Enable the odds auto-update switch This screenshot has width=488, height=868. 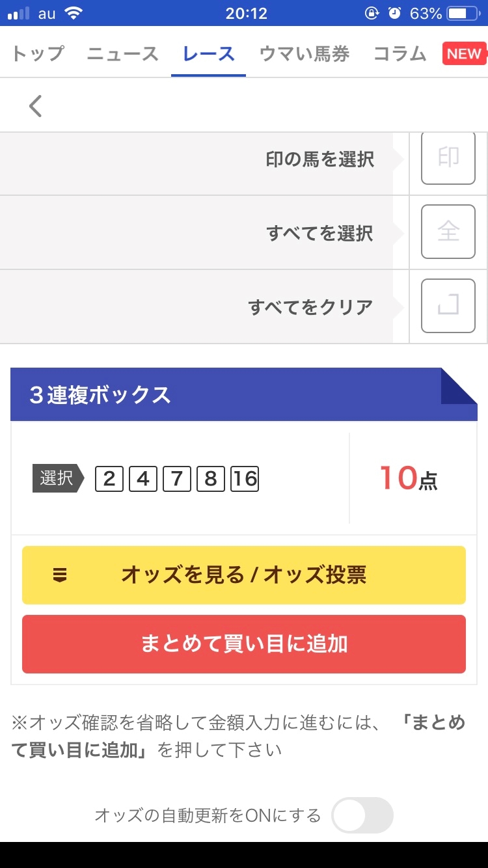tap(362, 815)
